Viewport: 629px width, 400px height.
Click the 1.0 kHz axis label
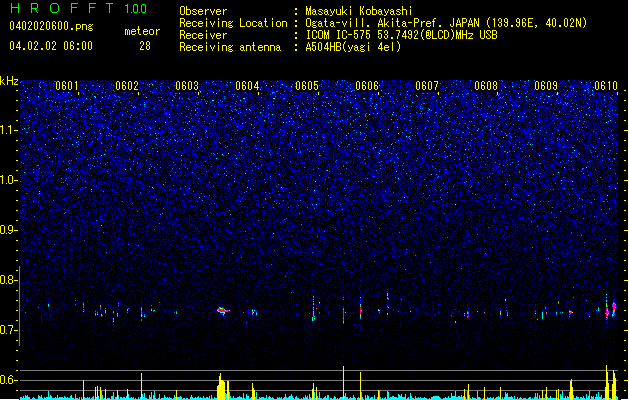click(x=8, y=180)
